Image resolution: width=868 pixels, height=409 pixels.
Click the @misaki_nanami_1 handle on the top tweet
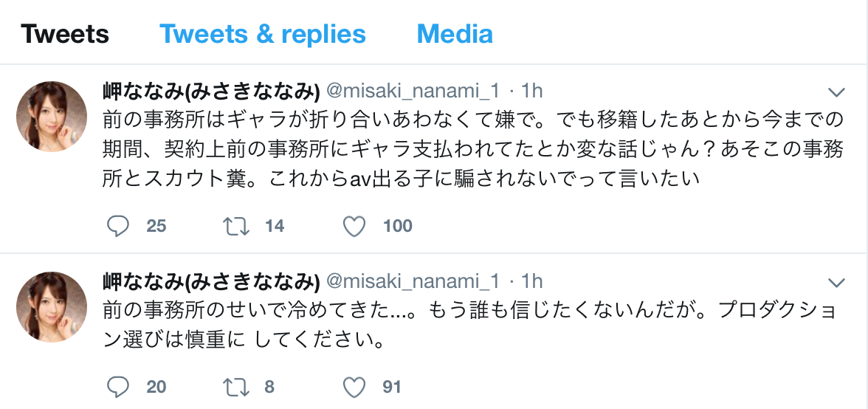tap(413, 92)
